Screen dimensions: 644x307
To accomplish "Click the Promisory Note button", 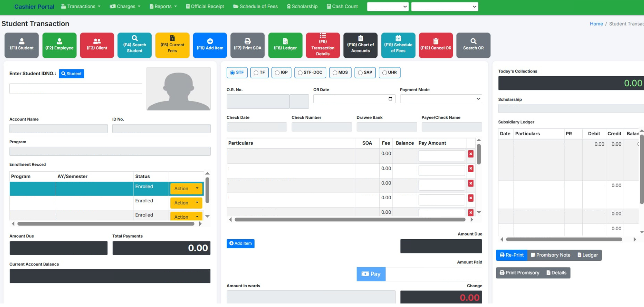I will 550,255.
